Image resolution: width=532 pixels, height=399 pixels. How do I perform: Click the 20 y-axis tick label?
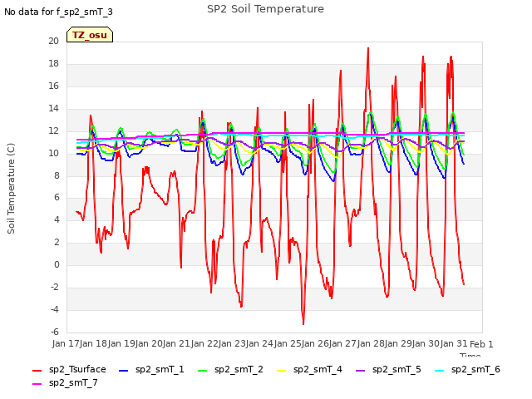click(x=53, y=41)
